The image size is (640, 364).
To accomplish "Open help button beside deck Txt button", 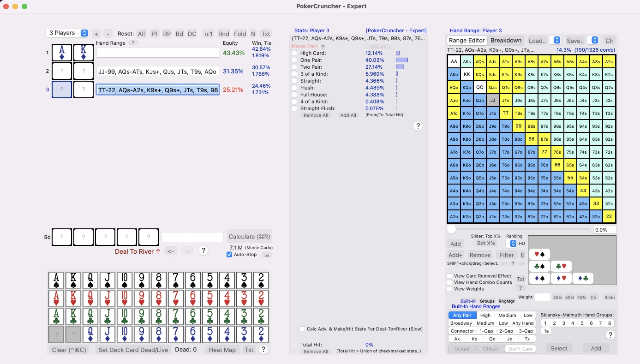I will pos(263,349).
